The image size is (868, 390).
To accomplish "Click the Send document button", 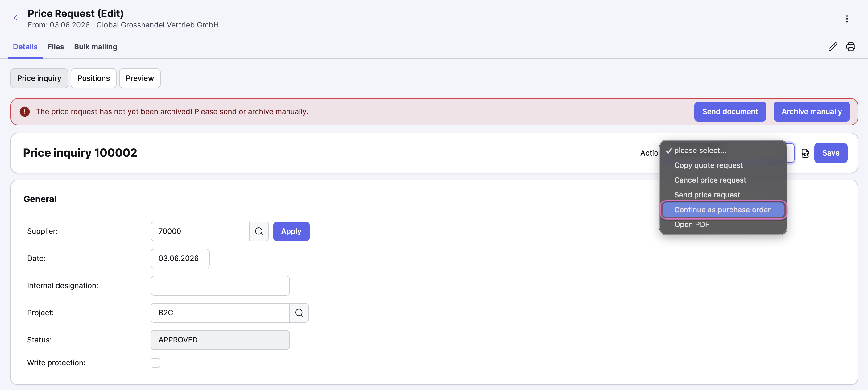I will (730, 112).
